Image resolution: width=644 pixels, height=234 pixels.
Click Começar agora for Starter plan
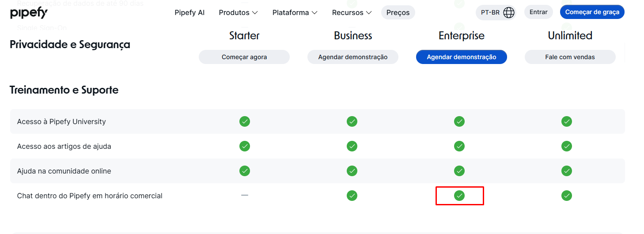point(244,57)
